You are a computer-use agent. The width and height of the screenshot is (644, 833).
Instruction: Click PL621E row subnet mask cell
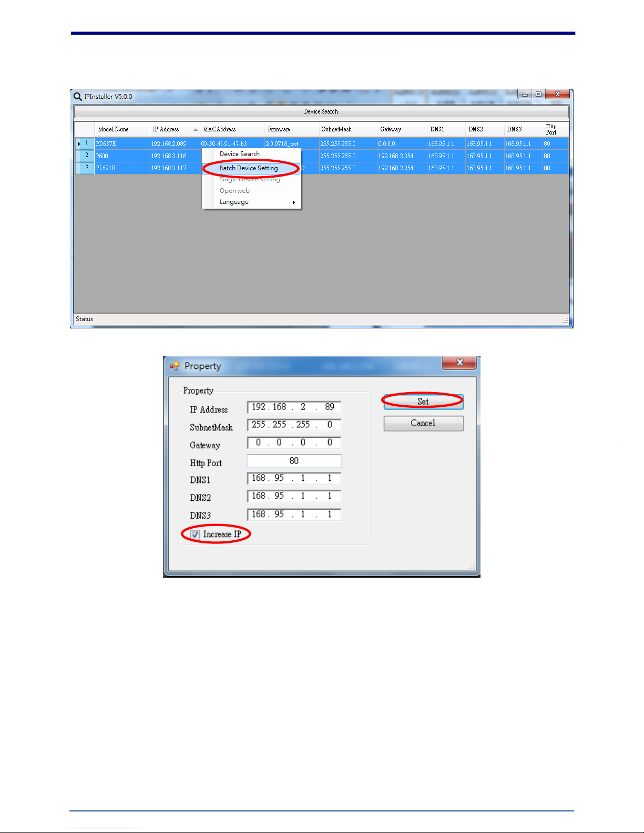[348, 168]
